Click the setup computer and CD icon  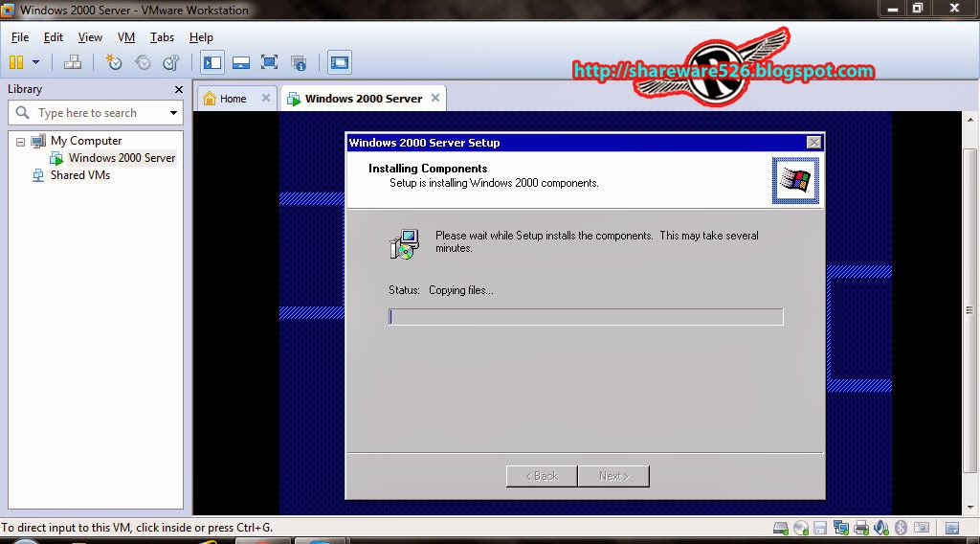[x=405, y=244]
